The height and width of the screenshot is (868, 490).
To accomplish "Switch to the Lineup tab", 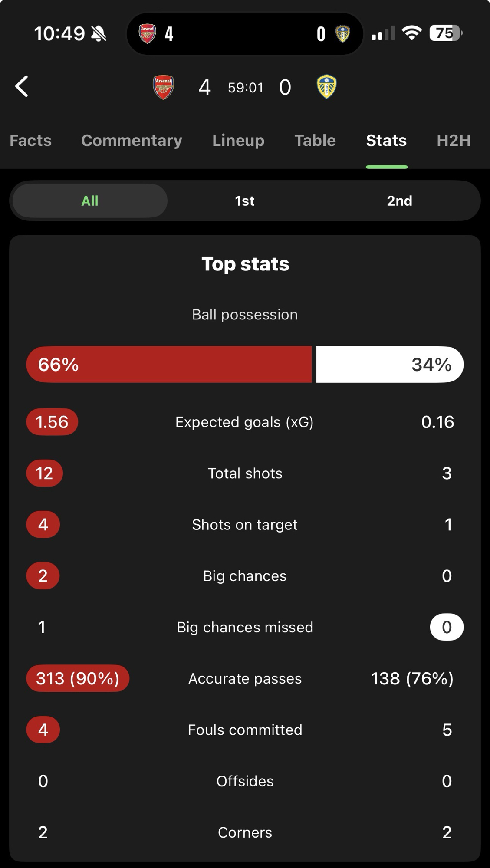I will click(x=238, y=141).
